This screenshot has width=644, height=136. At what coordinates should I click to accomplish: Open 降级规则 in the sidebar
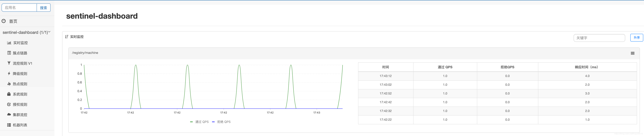tap(20, 74)
